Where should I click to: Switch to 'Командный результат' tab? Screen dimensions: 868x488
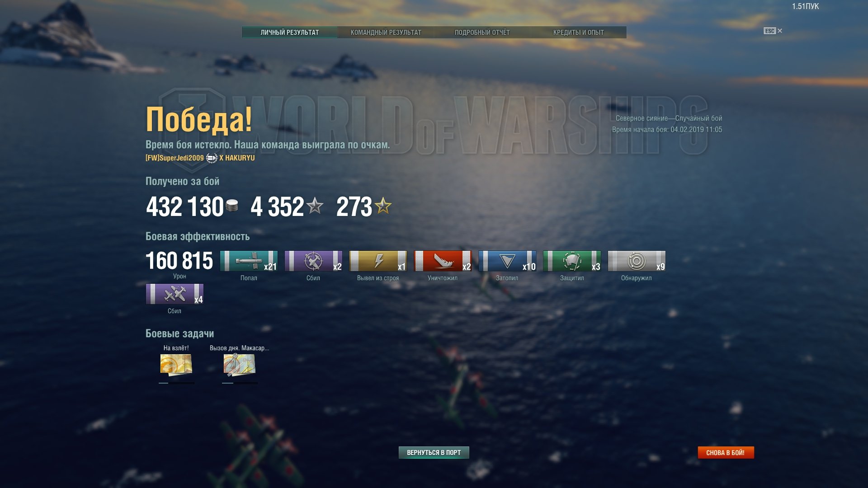[x=386, y=32]
